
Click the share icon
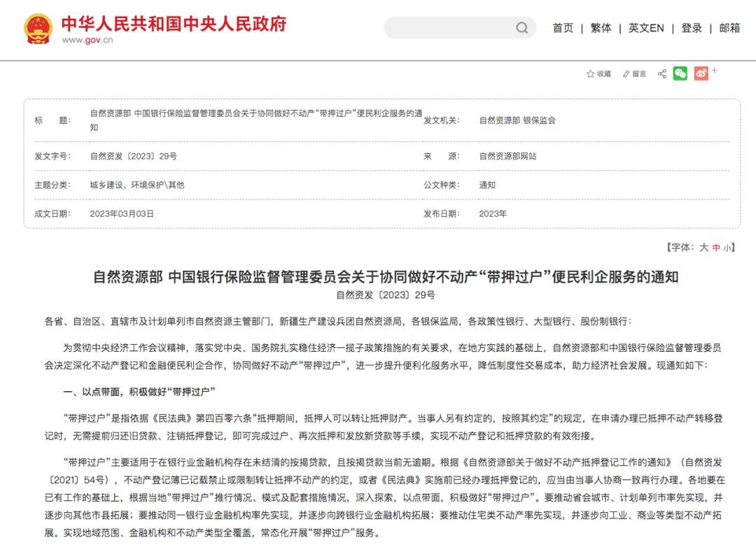tap(662, 73)
